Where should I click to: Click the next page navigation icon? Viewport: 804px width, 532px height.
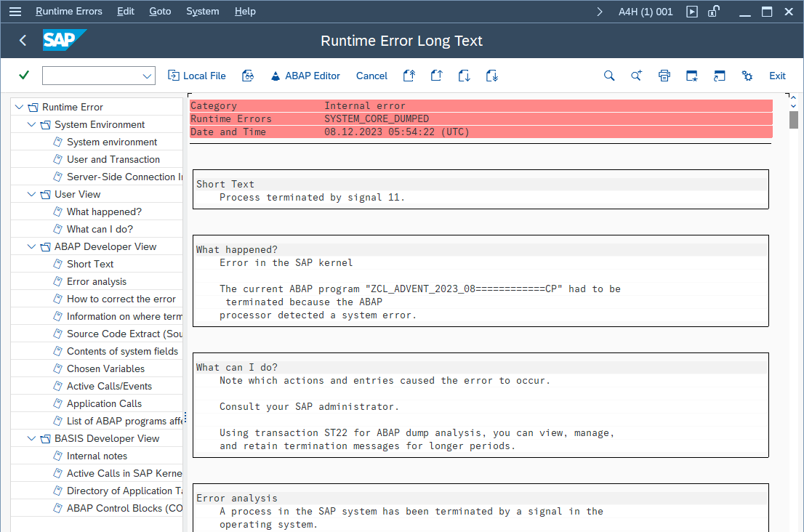464,76
